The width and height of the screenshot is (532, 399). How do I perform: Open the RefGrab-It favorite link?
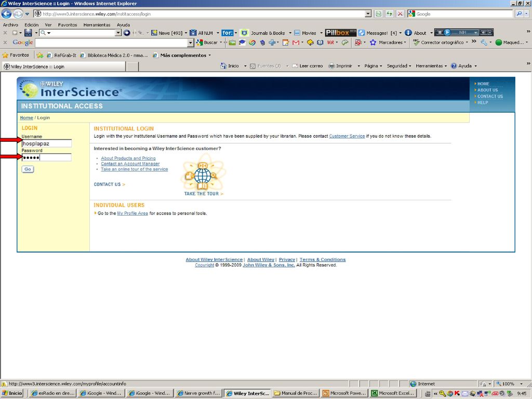[x=61, y=55]
